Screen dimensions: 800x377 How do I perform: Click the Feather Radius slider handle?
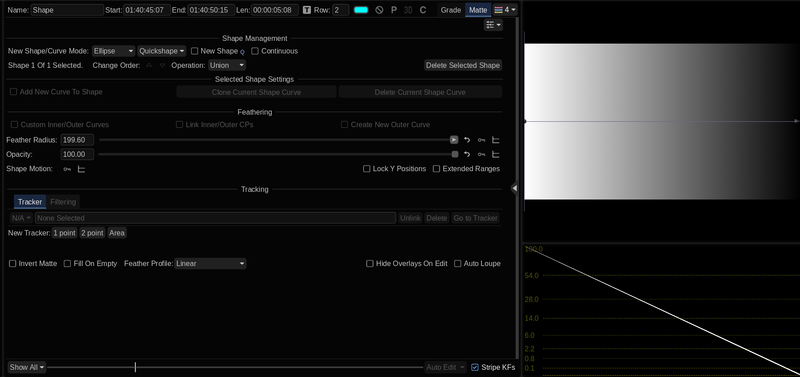(454, 140)
